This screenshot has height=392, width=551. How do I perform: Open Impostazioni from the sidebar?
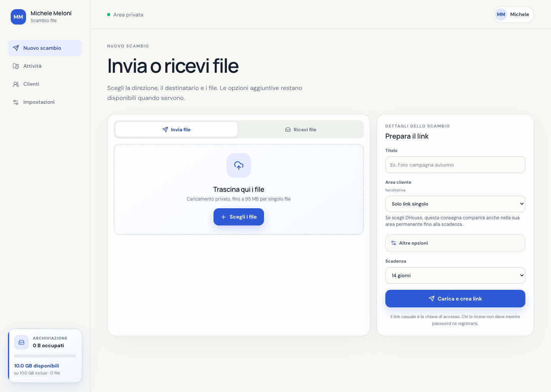coord(45,102)
